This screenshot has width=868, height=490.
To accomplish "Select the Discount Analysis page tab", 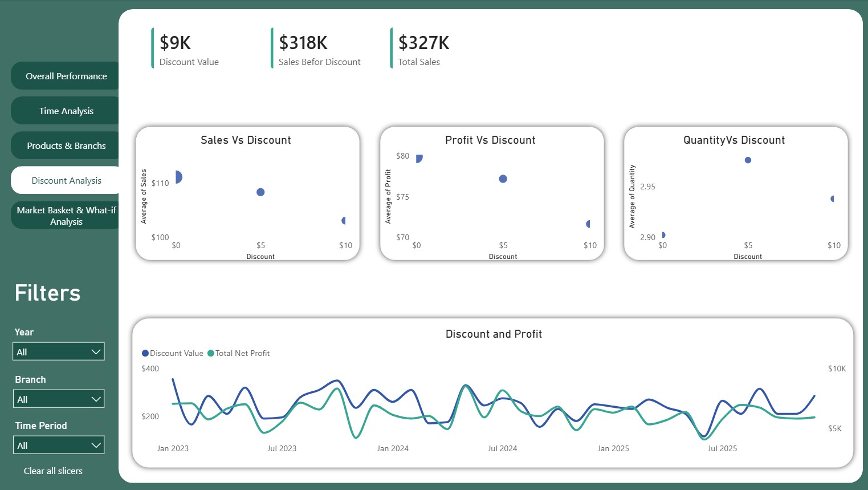I will click(66, 180).
